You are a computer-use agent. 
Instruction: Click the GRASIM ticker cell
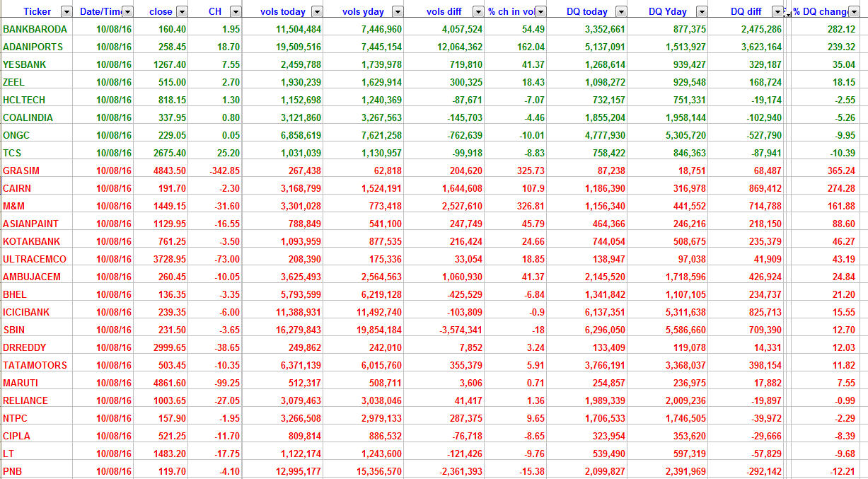pyautogui.click(x=21, y=171)
